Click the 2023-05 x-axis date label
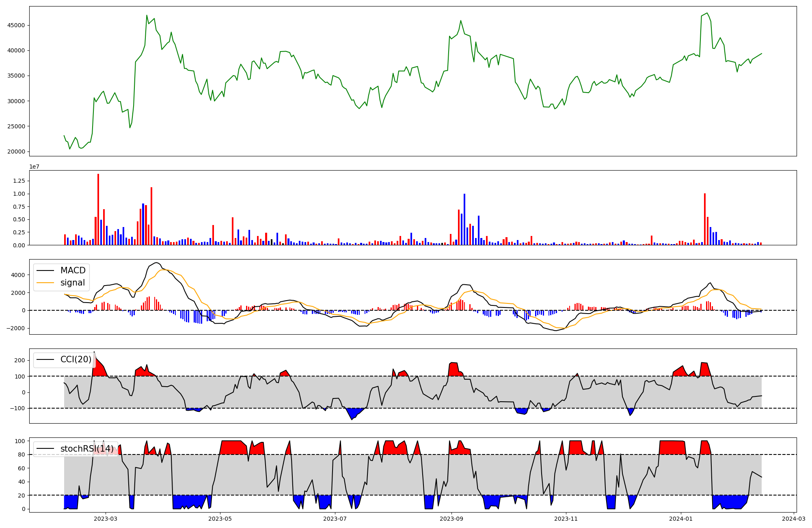 coord(220,519)
